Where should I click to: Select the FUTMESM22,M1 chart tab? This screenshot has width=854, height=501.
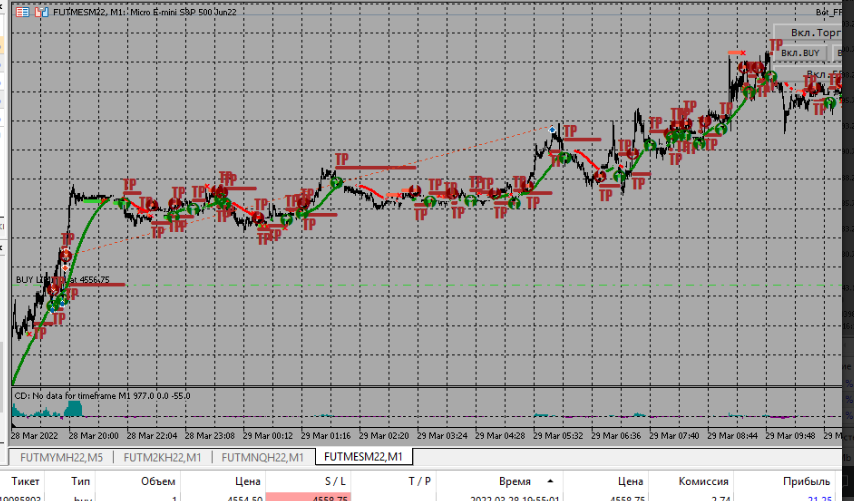point(363,456)
